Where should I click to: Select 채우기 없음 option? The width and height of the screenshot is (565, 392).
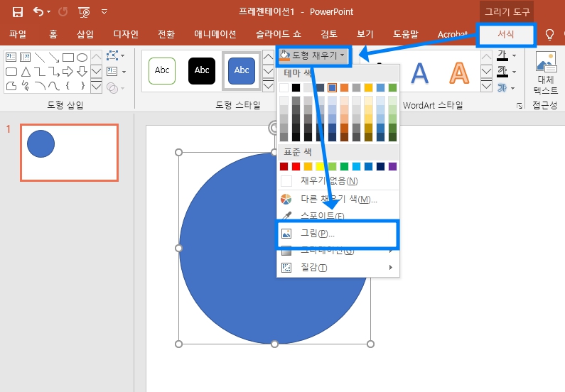338,180
